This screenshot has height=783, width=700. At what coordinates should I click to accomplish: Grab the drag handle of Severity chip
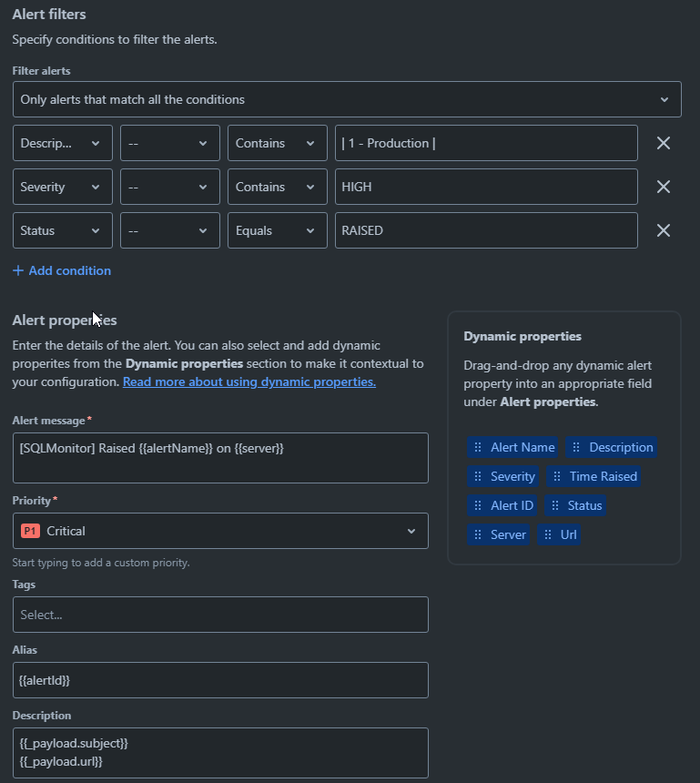[478, 476]
